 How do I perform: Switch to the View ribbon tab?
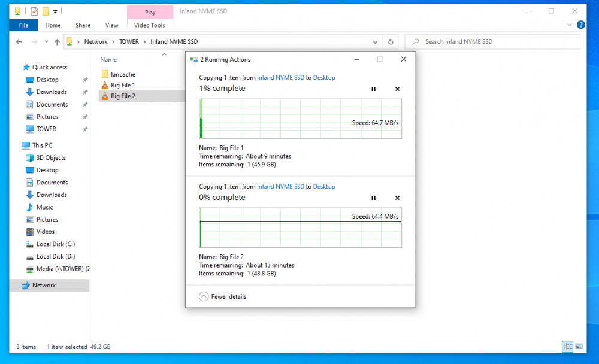pyautogui.click(x=111, y=25)
